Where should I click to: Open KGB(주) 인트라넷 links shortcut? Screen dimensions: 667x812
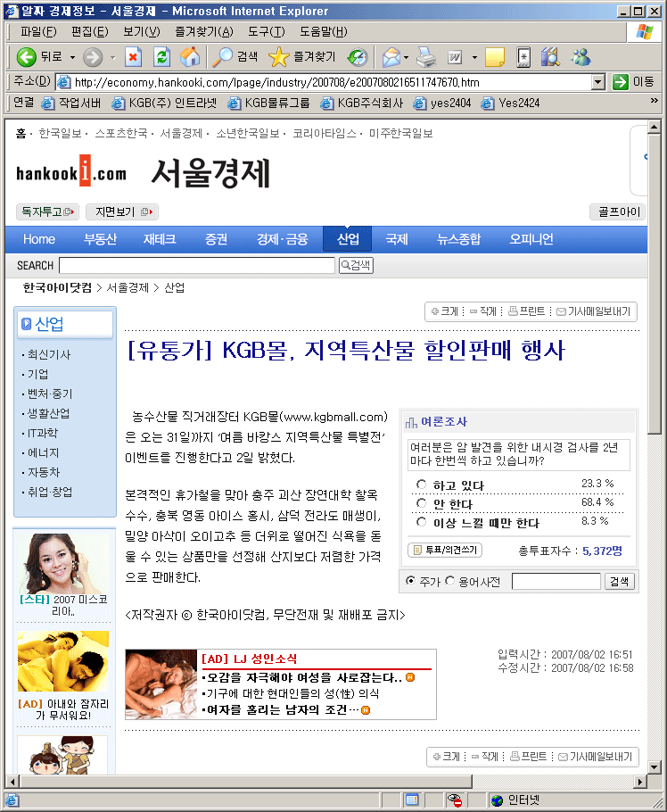165,103
